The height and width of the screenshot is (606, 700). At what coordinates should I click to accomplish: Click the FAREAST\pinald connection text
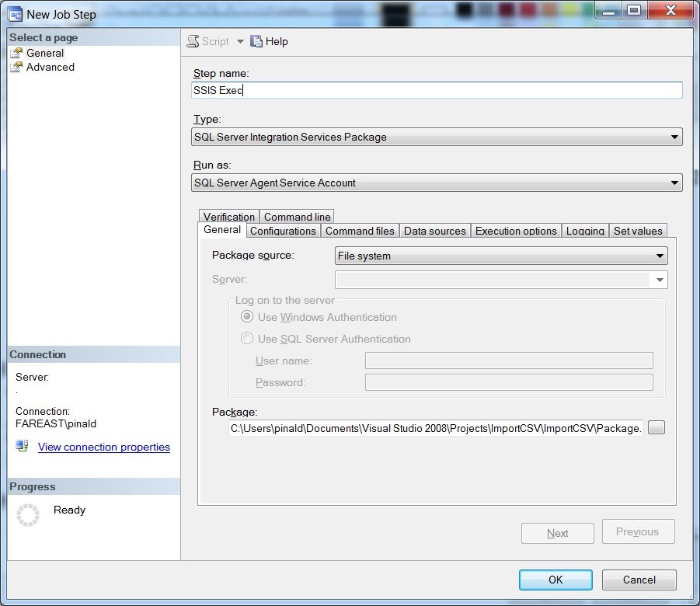[56, 423]
